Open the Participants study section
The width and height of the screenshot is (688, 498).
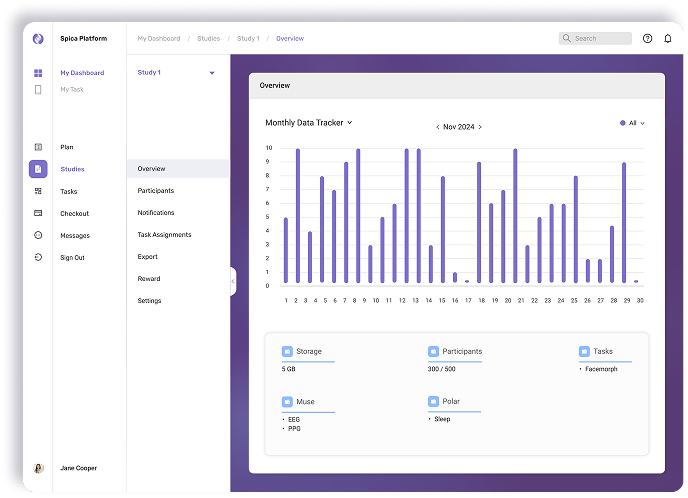(x=156, y=190)
